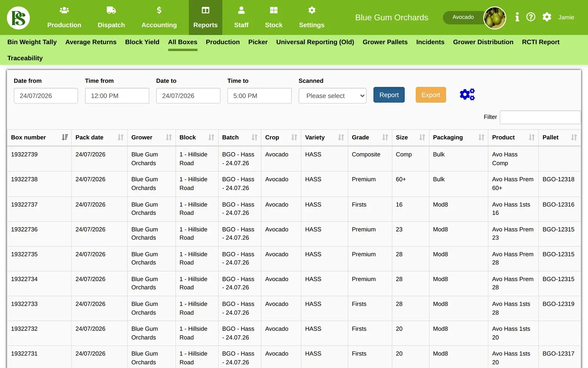
Task: Switch to Bin Weight Tally tab
Action: coord(32,42)
